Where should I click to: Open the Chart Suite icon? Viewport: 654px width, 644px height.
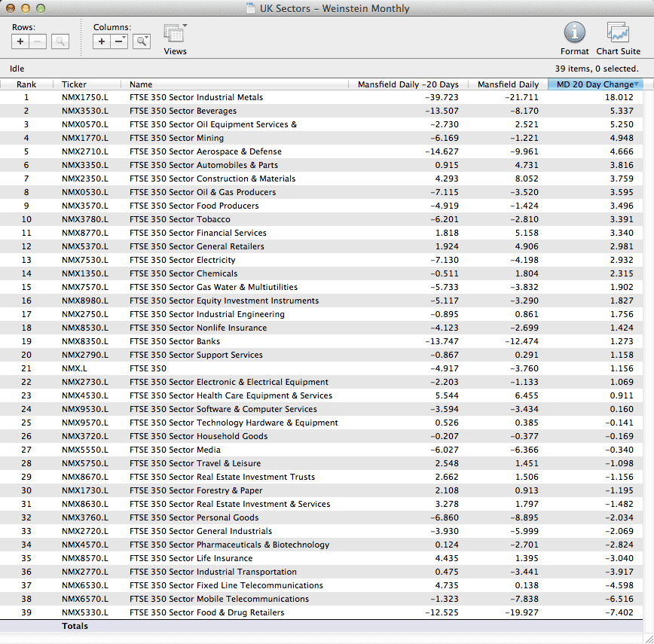coord(618,33)
